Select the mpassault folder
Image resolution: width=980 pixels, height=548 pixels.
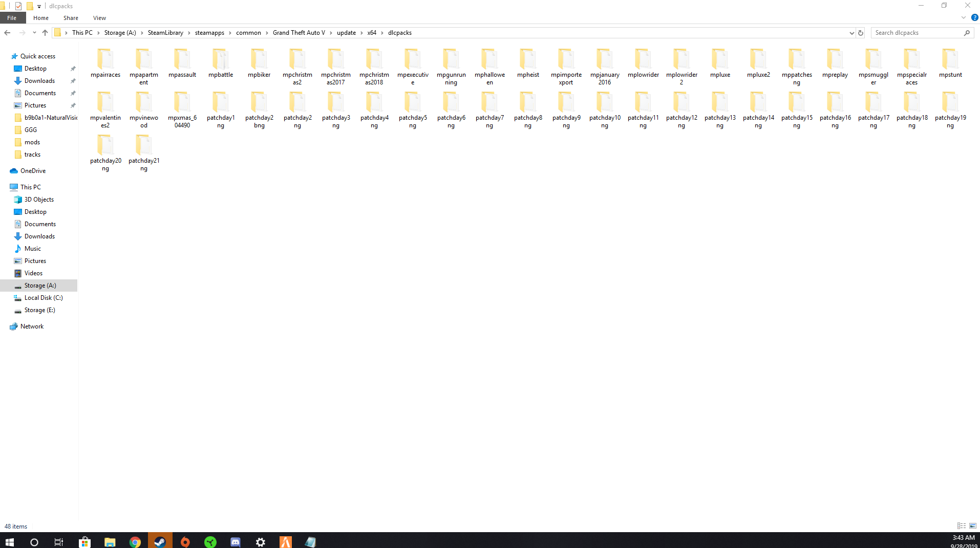pos(182,63)
